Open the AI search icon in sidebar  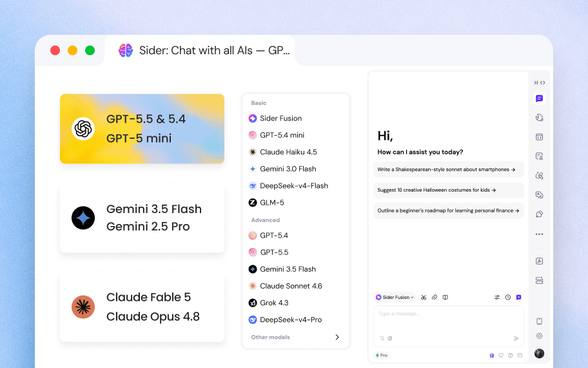point(539,176)
